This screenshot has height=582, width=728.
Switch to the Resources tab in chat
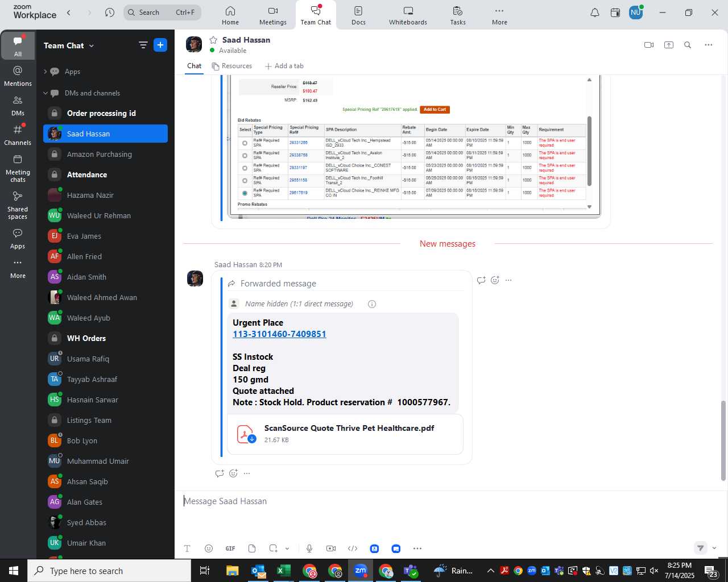pos(232,66)
